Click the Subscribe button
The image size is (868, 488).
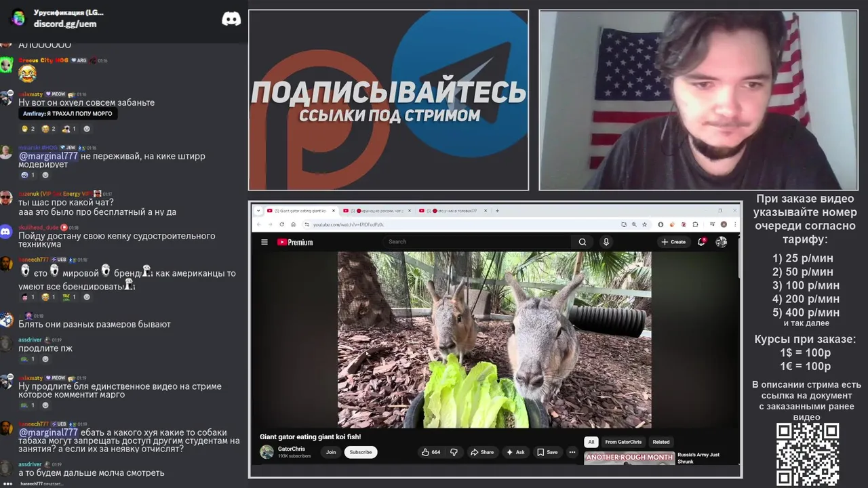(361, 452)
